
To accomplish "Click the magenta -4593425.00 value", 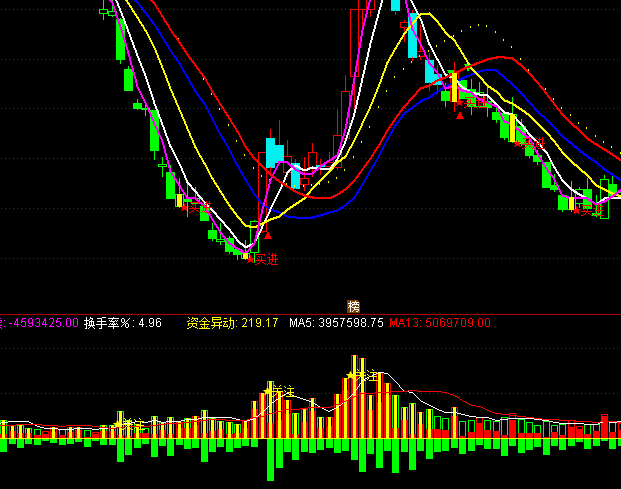I will (40, 323).
